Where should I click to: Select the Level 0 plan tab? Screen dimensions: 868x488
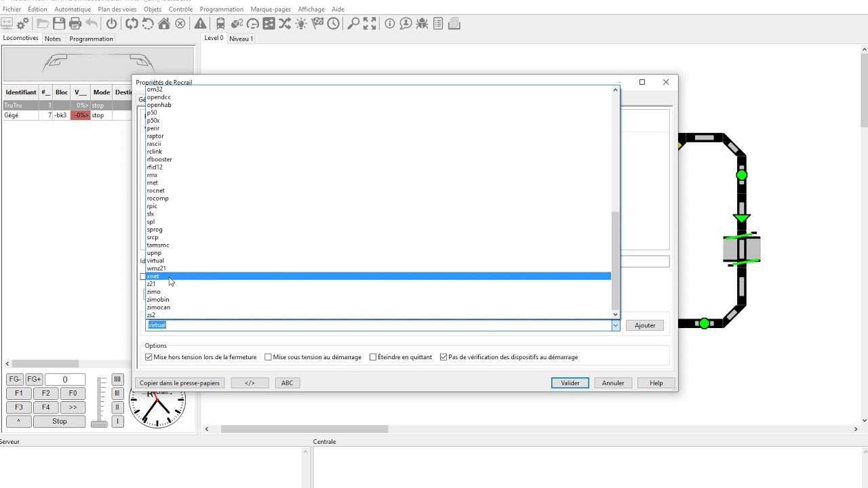[x=214, y=38]
